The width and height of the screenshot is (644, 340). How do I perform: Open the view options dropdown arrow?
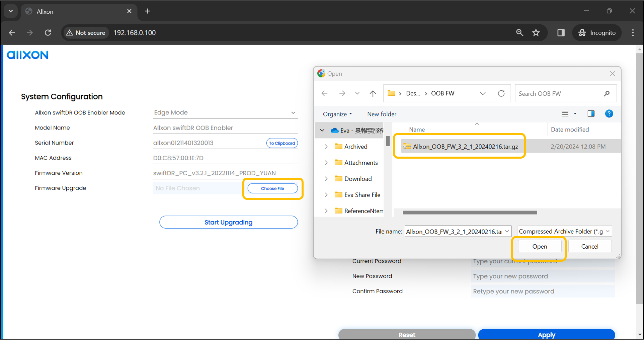(575, 113)
